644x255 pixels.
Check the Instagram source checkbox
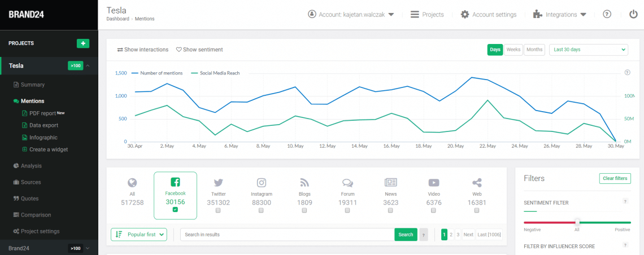click(261, 210)
